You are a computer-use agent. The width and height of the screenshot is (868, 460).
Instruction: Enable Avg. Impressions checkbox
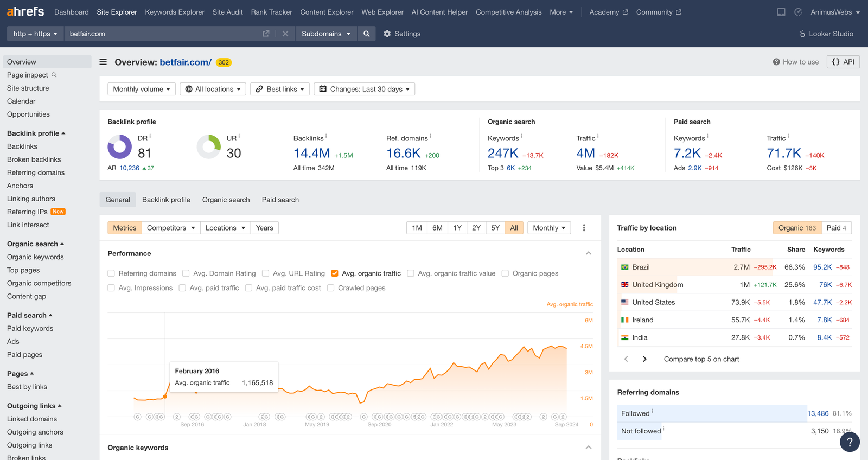coord(111,288)
